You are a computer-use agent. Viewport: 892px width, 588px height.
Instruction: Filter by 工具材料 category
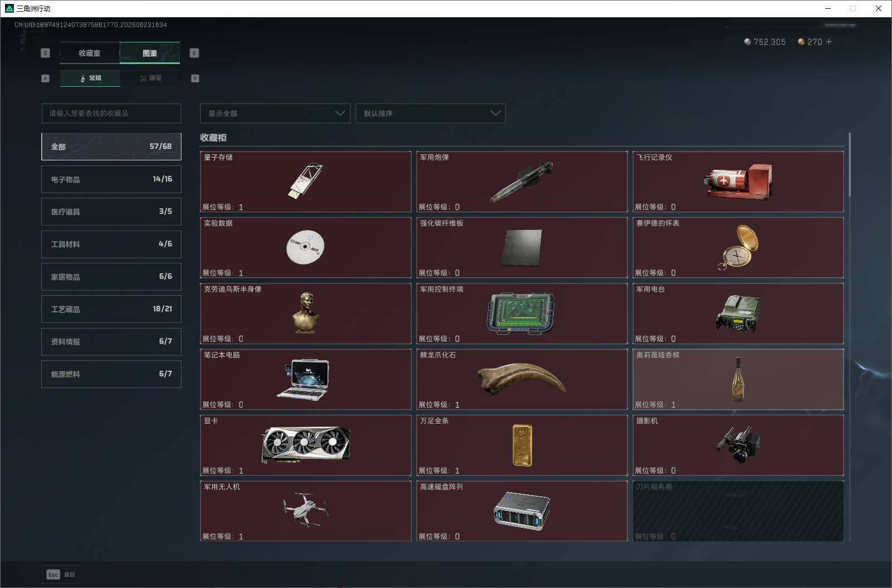(x=111, y=244)
